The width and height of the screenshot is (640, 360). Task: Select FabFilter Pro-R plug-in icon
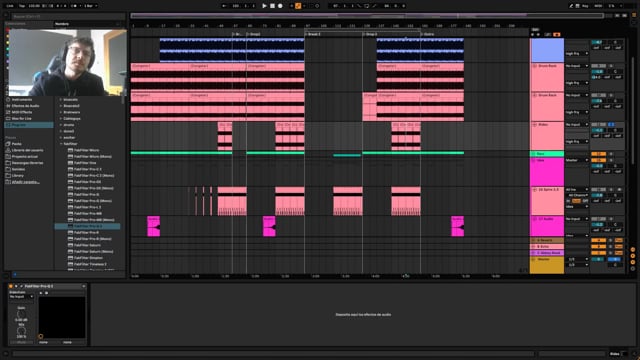[70, 233]
